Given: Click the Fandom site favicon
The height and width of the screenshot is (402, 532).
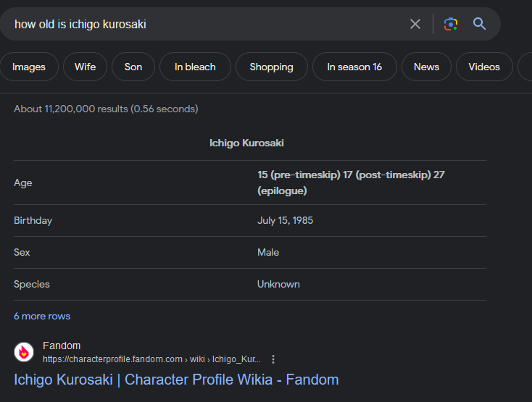Looking at the screenshot, I should point(24,352).
